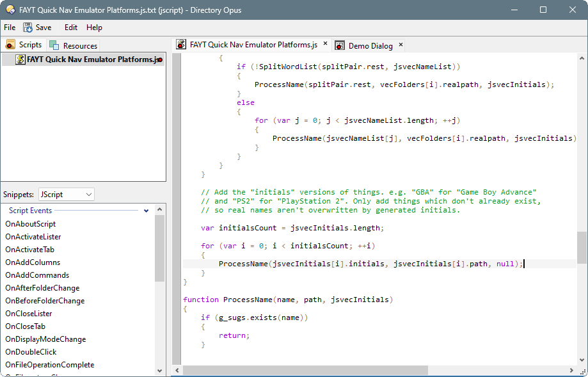This screenshot has height=377, width=588.
Task: Insert the OnDisplayModeChange snippet
Action: point(45,339)
